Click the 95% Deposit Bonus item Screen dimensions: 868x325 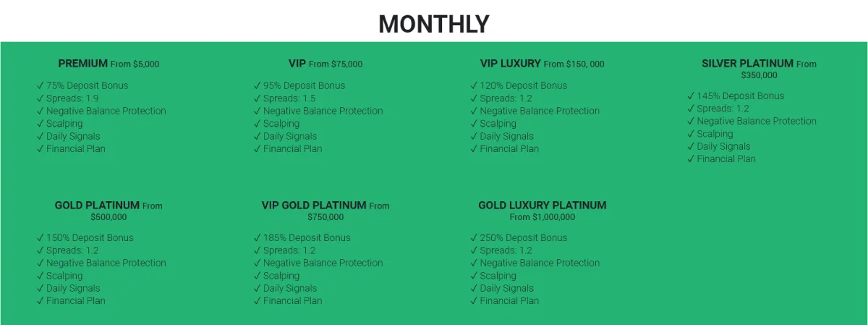coord(299,85)
